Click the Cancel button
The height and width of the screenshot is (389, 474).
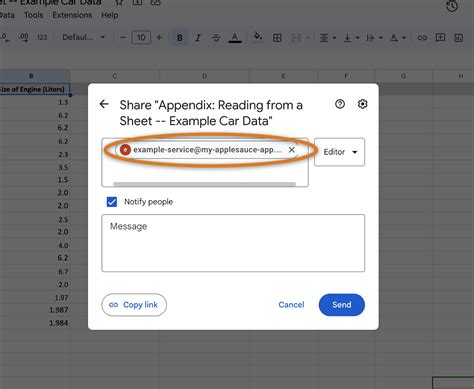click(291, 305)
